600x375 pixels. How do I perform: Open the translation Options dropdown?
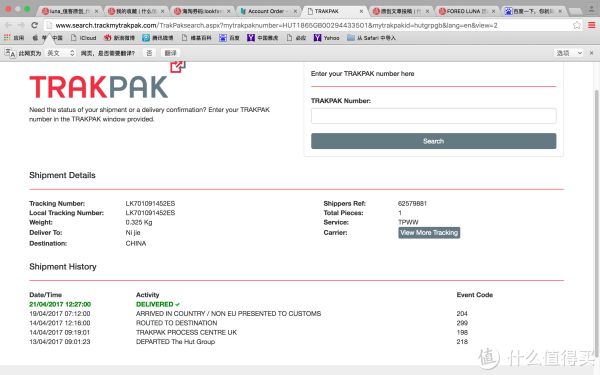(569, 53)
